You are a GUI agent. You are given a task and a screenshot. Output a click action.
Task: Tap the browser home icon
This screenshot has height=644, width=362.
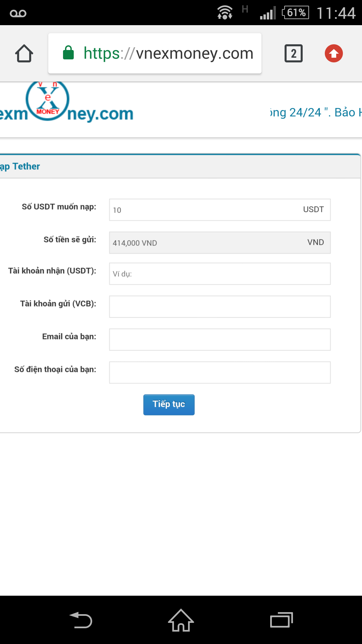24,54
